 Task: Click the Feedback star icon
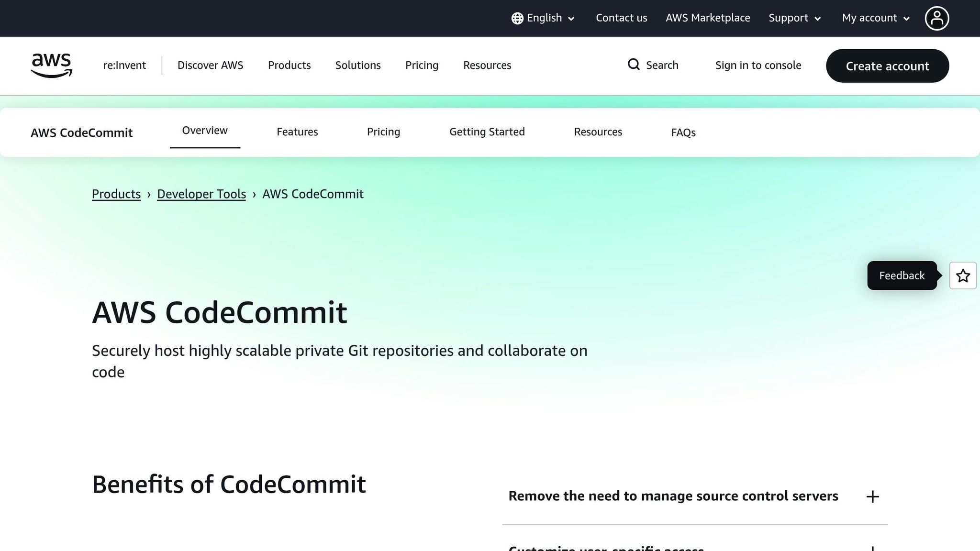963,275
